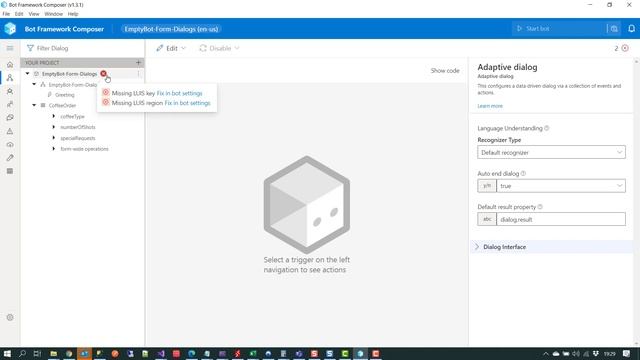Click the notification bell icon
Screen dimensions: 640x360
631,29
